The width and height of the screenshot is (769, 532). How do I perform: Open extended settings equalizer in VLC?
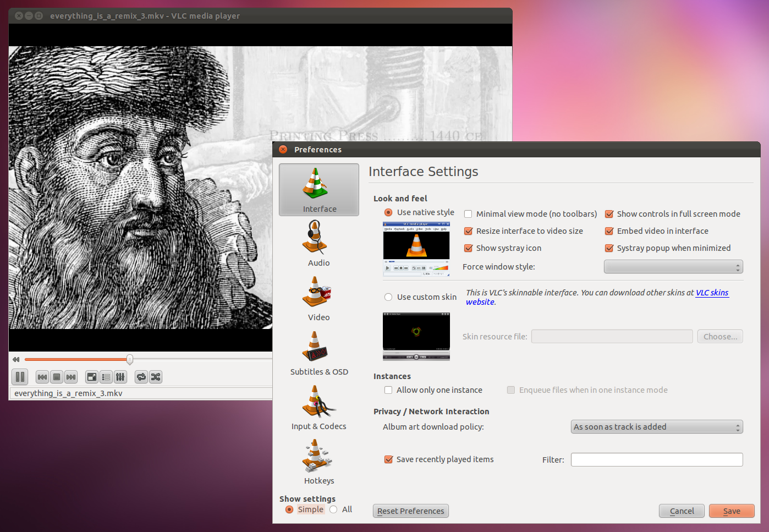[x=120, y=377]
